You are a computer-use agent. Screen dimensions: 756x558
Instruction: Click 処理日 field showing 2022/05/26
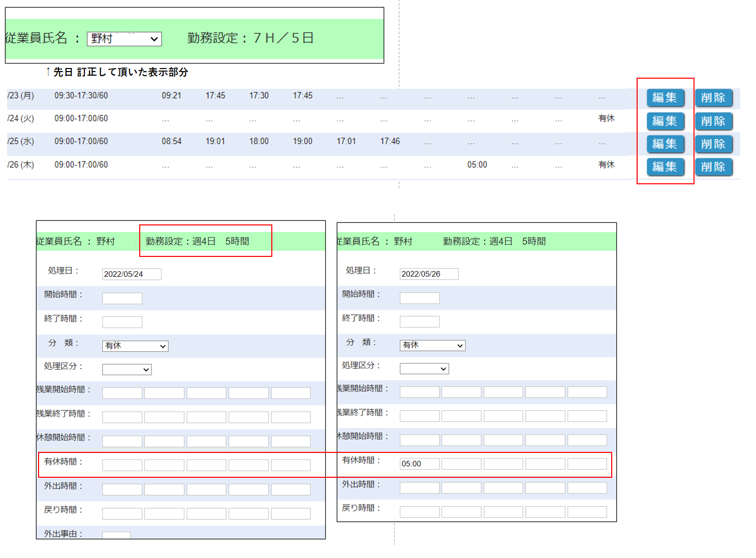coord(429,274)
